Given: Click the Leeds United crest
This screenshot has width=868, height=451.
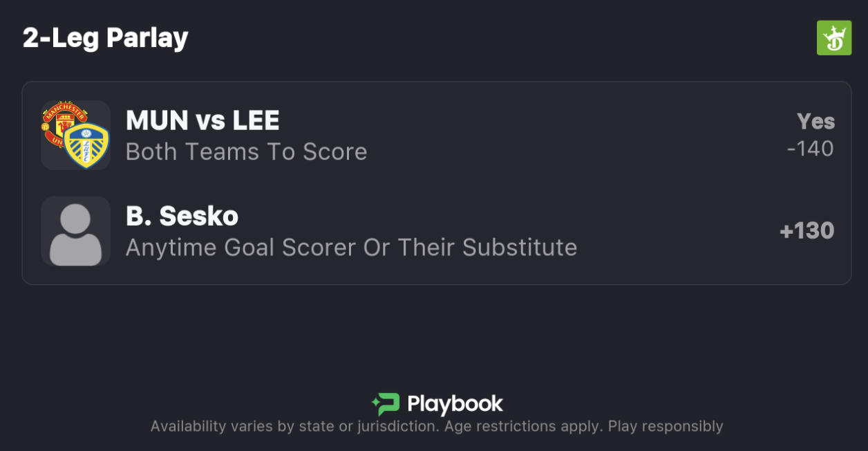Looking at the screenshot, I should click(86, 145).
